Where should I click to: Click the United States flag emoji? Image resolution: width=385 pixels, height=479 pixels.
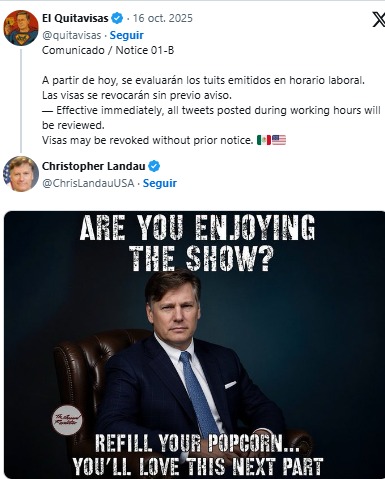pyautogui.click(x=279, y=140)
